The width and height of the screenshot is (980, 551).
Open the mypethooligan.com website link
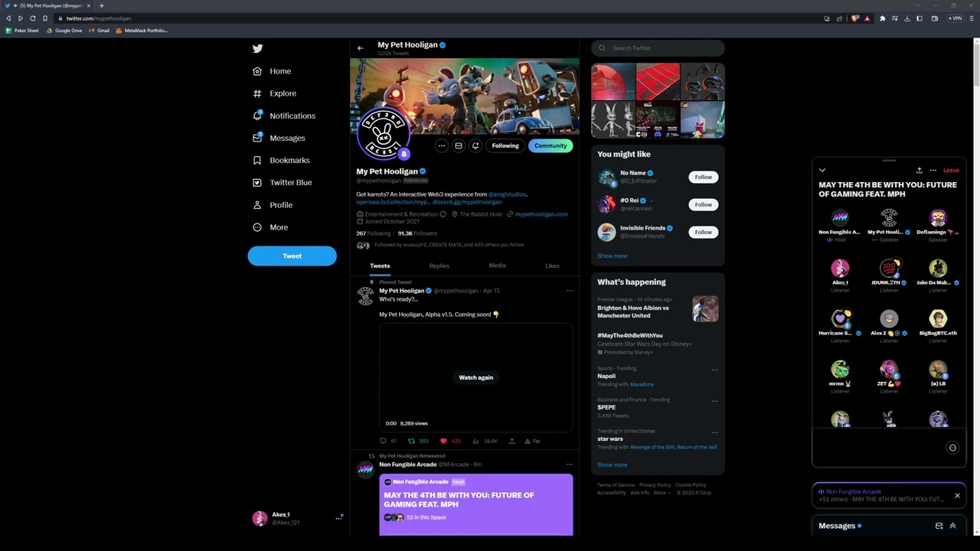point(541,214)
